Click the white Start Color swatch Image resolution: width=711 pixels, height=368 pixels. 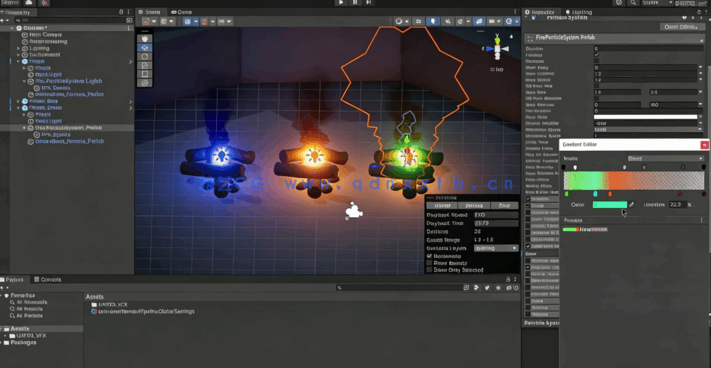(645, 117)
